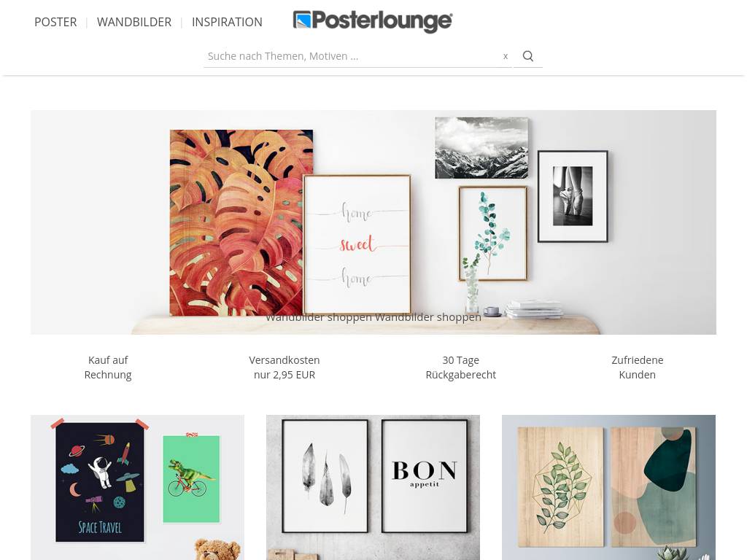This screenshot has height=560, width=747.
Task: Open the WANDBILDER menu
Action: click(x=134, y=22)
